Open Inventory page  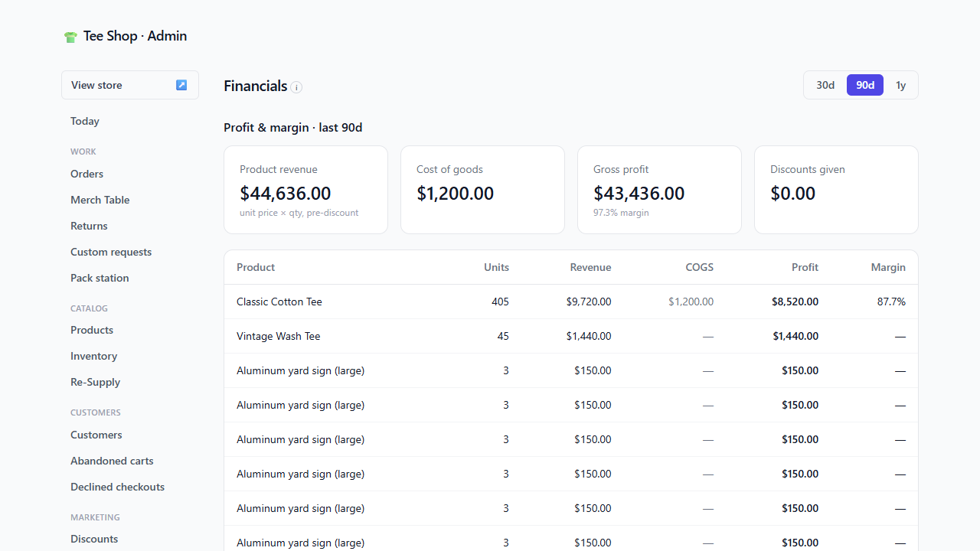click(x=93, y=356)
